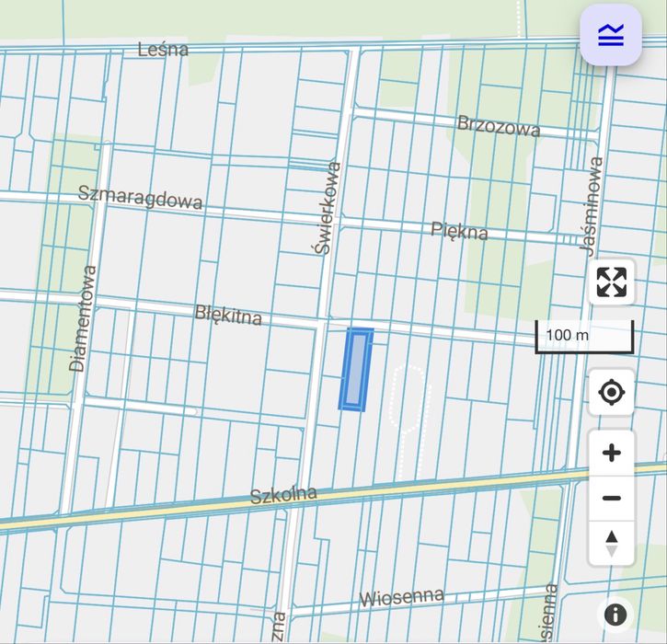Zoom out of the map
Screen dimensions: 667x644
612,498
